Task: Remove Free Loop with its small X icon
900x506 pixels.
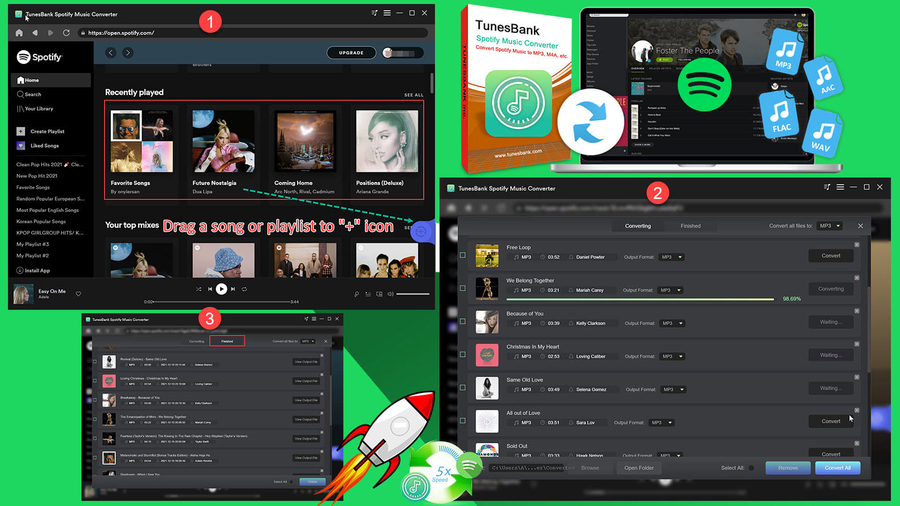Action: pos(856,245)
